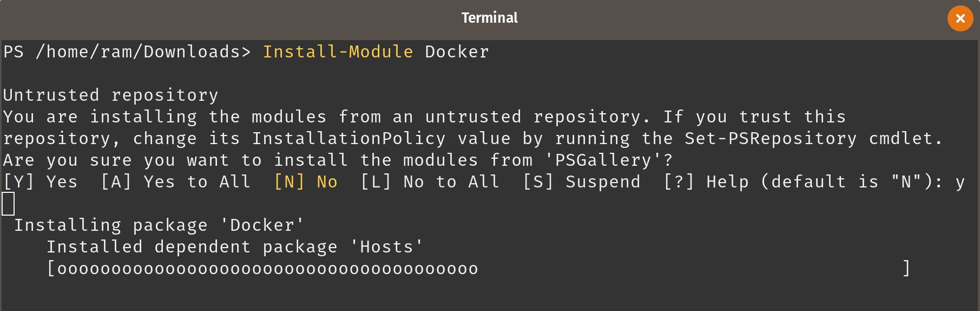Image resolution: width=980 pixels, height=311 pixels.
Task: Click the Untrusted repository heading
Action: [x=110, y=95]
